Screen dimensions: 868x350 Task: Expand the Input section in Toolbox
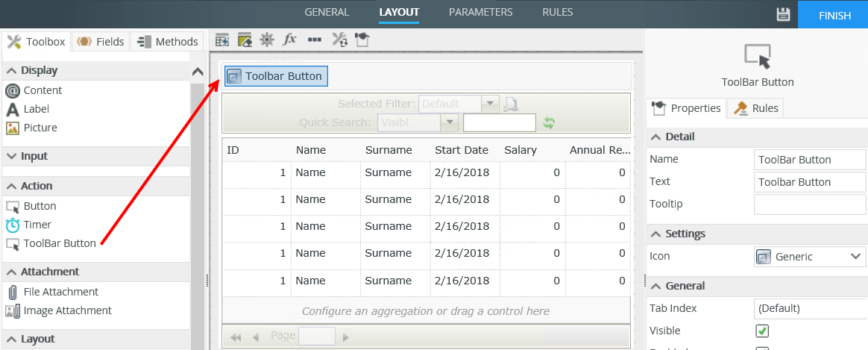pos(34,156)
